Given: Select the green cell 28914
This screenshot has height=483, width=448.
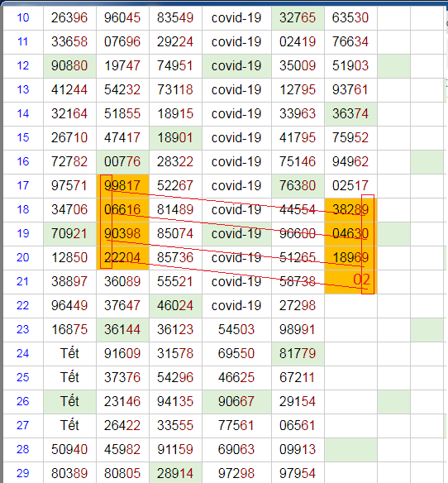Looking at the screenshot, I should [x=175, y=473].
